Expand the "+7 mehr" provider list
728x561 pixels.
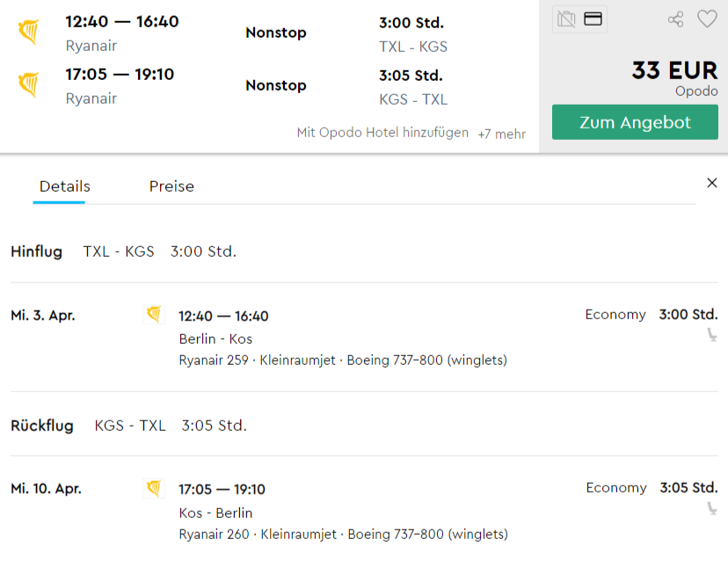[x=501, y=135]
